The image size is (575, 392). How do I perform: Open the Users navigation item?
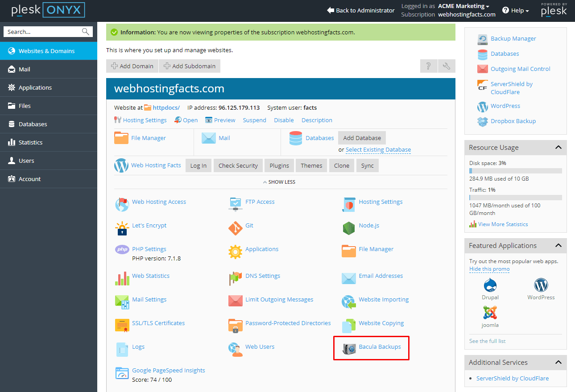pos(49,161)
